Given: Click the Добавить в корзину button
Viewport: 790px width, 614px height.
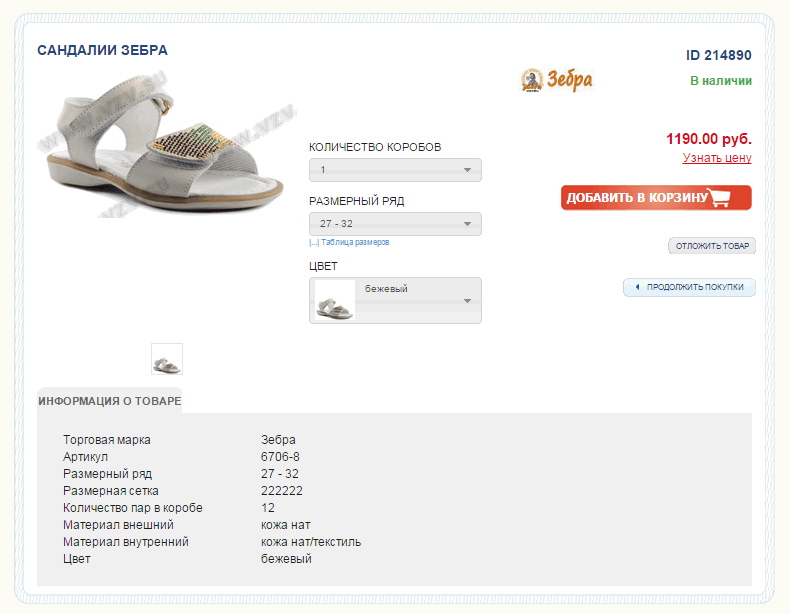Looking at the screenshot, I should (656, 197).
